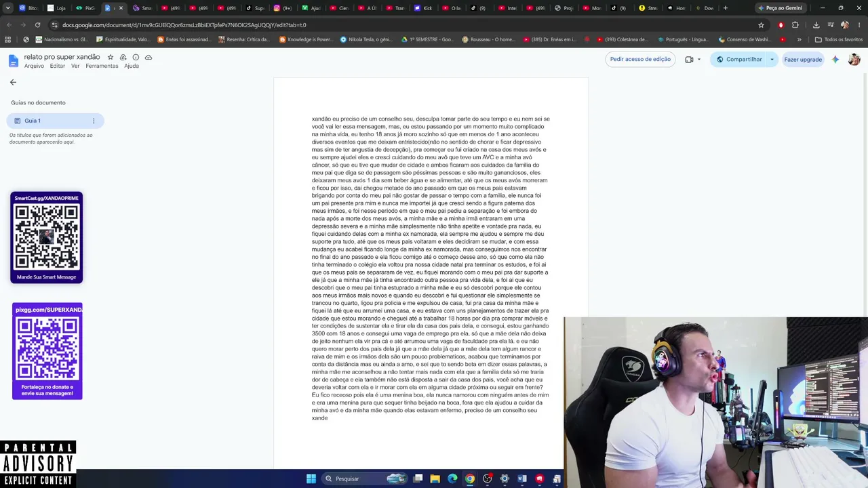Screen dimensions: 868x488
Task: Open Chrome from the taskbar
Action: 470,479
